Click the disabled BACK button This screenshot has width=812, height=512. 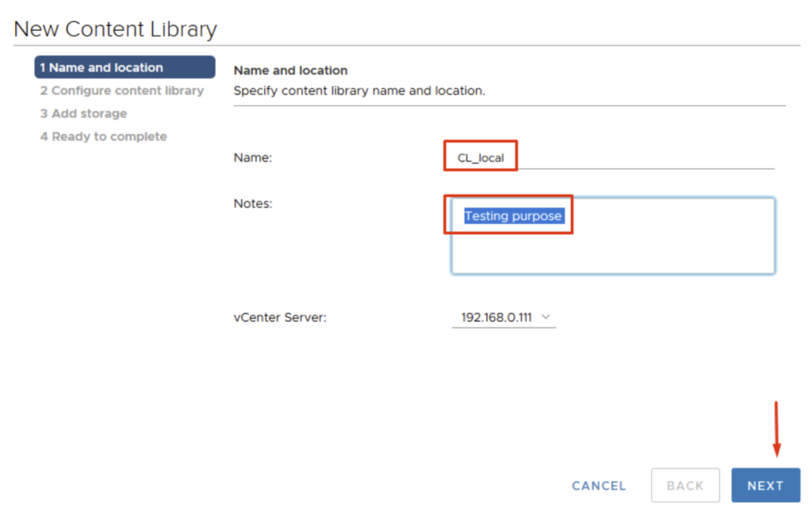(685, 485)
